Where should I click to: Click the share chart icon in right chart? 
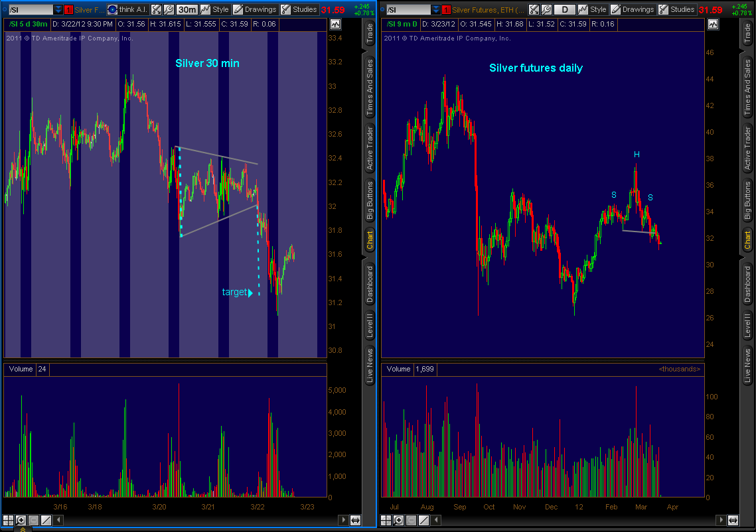coord(534,9)
